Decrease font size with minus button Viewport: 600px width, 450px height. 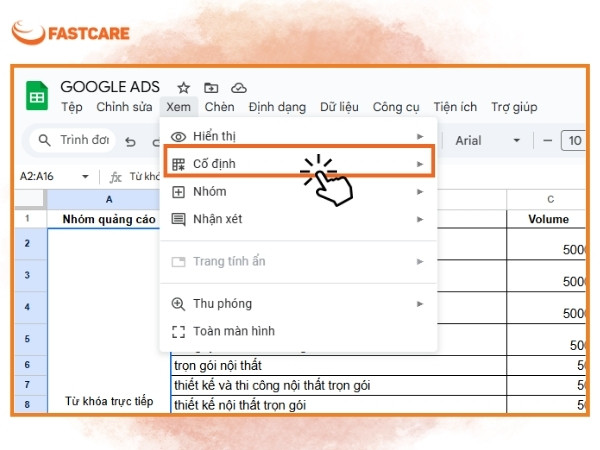point(548,141)
